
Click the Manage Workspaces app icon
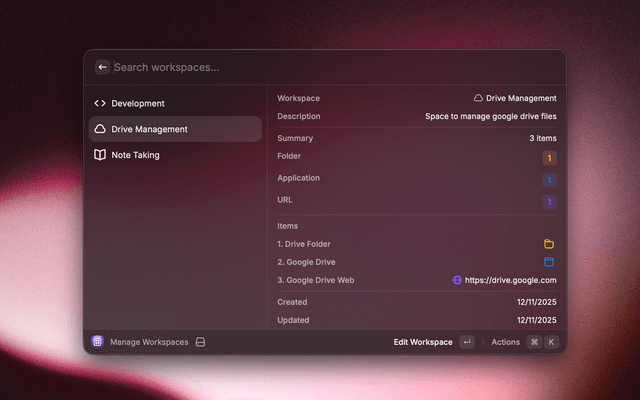pos(97,342)
